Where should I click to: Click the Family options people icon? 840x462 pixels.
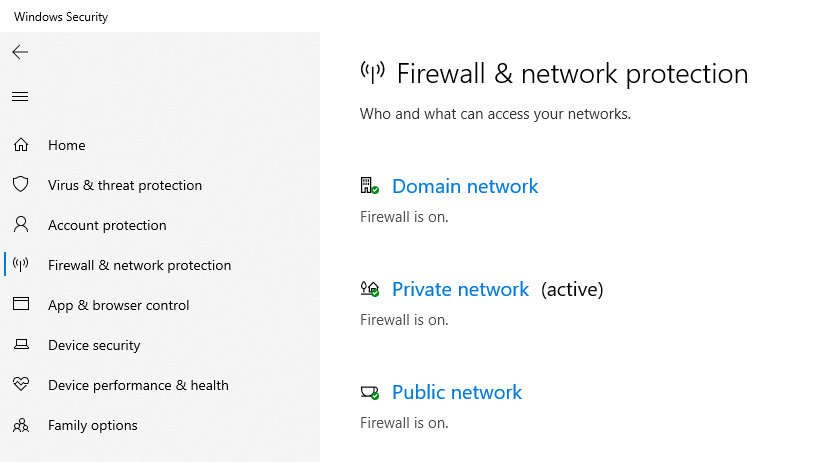[20, 425]
